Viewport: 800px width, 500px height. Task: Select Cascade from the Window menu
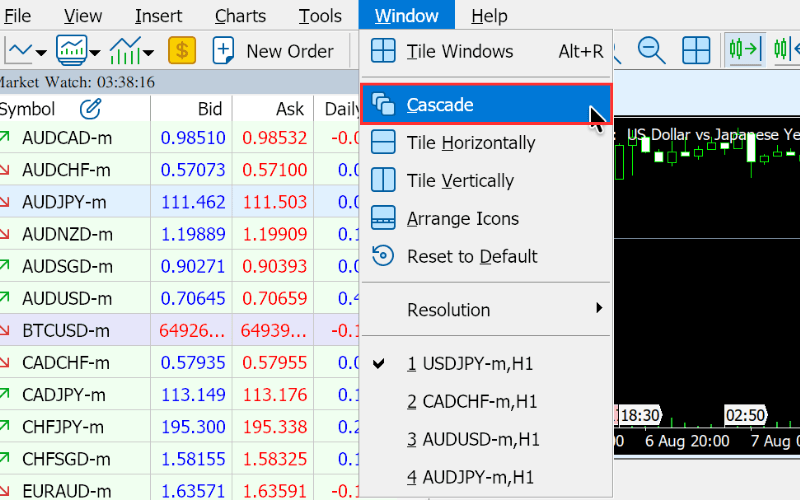tap(486, 105)
